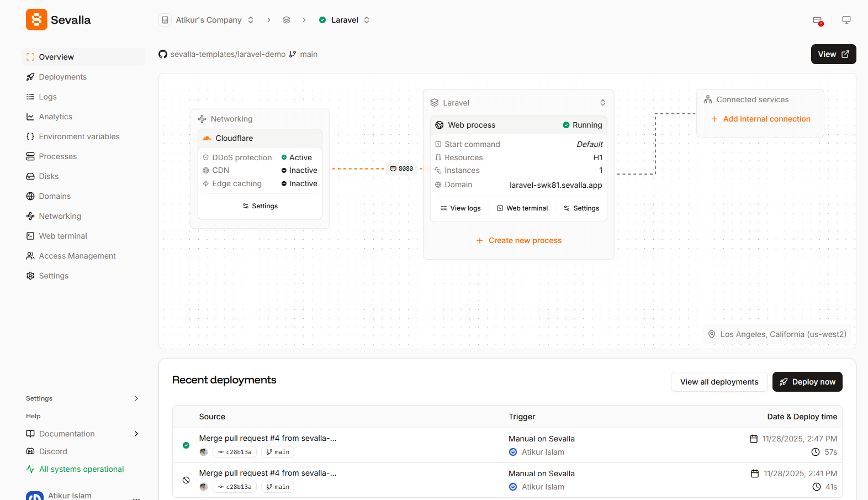Click main branch tag in second deployment row
The width and height of the screenshot is (868, 500).
click(x=278, y=487)
